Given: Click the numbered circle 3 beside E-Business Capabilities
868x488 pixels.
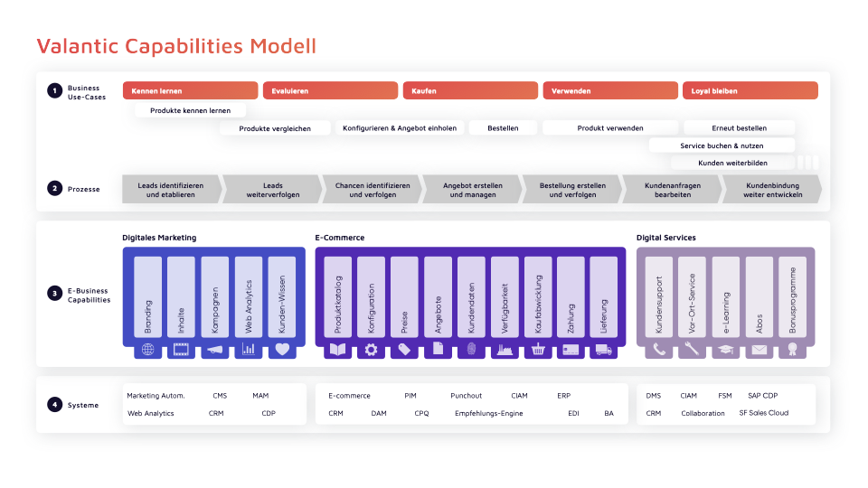Looking at the screenshot, I should 54,294.
